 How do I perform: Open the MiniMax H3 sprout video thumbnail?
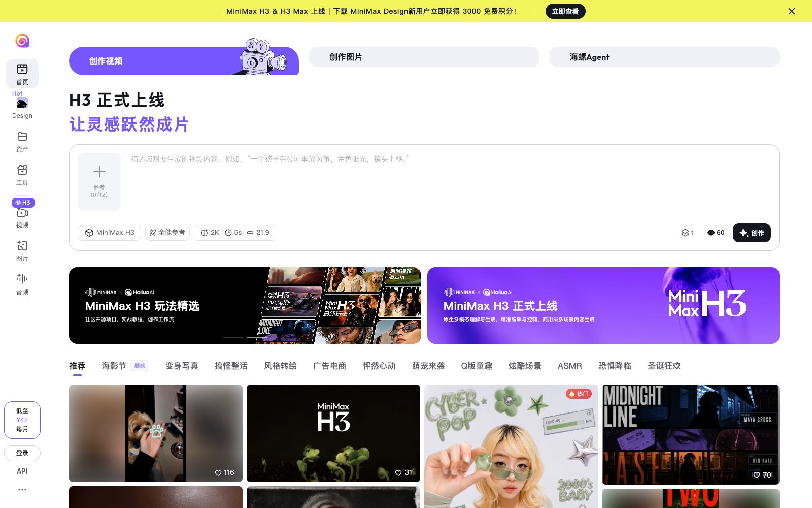333,433
